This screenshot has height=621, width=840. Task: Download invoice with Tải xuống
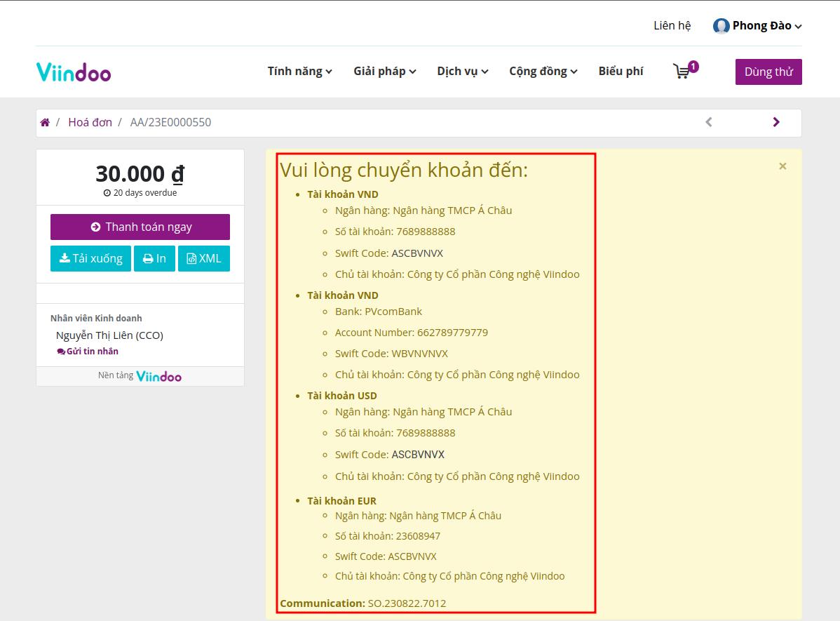coord(90,258)
